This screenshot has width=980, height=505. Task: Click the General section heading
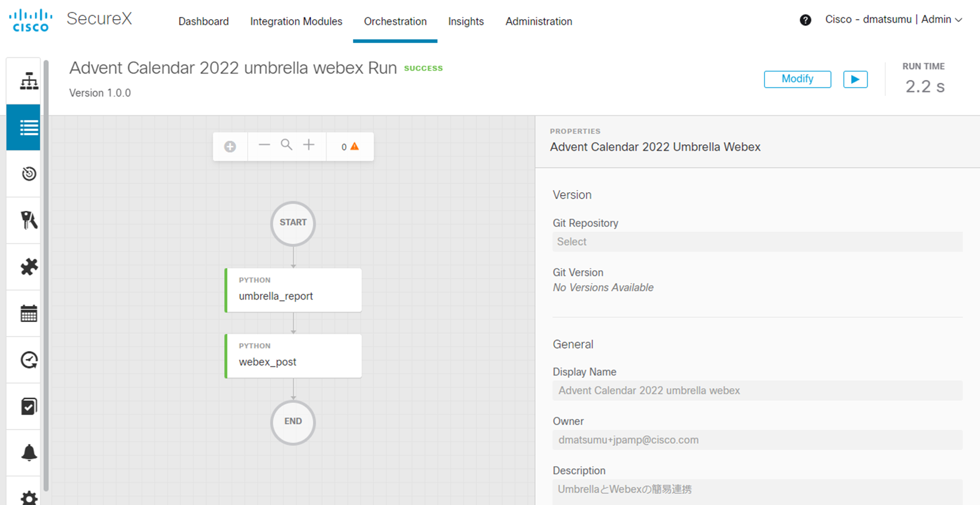(x=573, y=345)
